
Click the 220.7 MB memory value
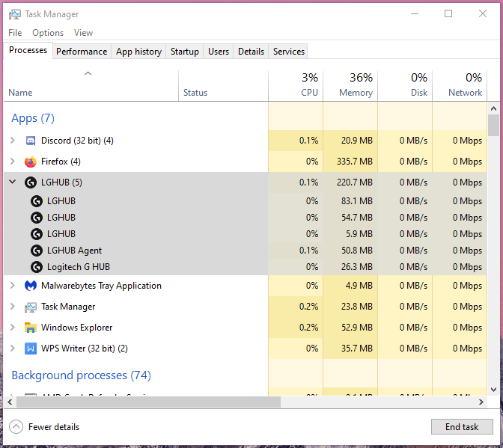point(355,182)
